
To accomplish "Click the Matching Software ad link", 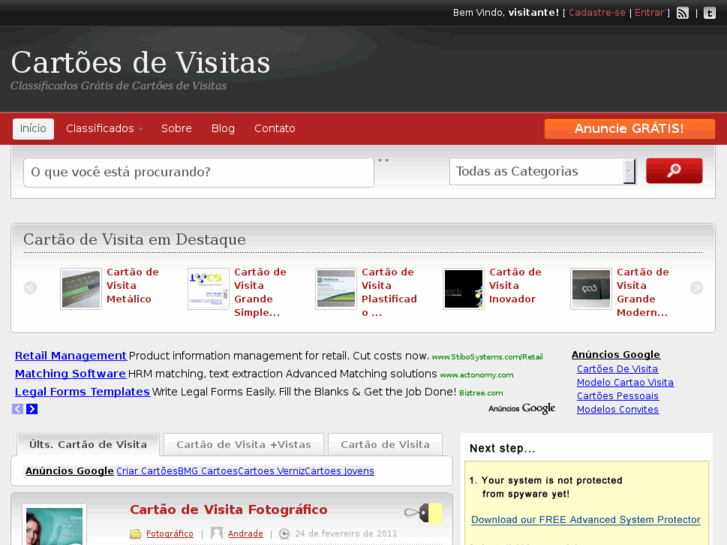I will [70, 374].
